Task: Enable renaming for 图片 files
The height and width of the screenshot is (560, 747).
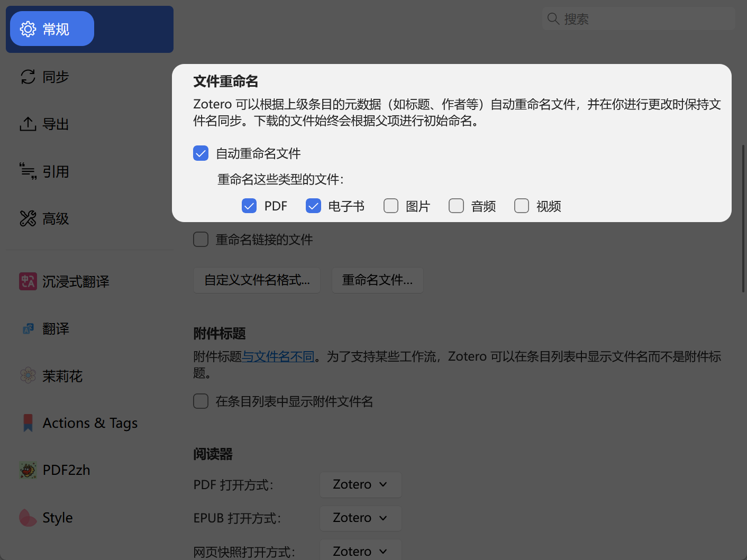Action: [x=391, y=206]
